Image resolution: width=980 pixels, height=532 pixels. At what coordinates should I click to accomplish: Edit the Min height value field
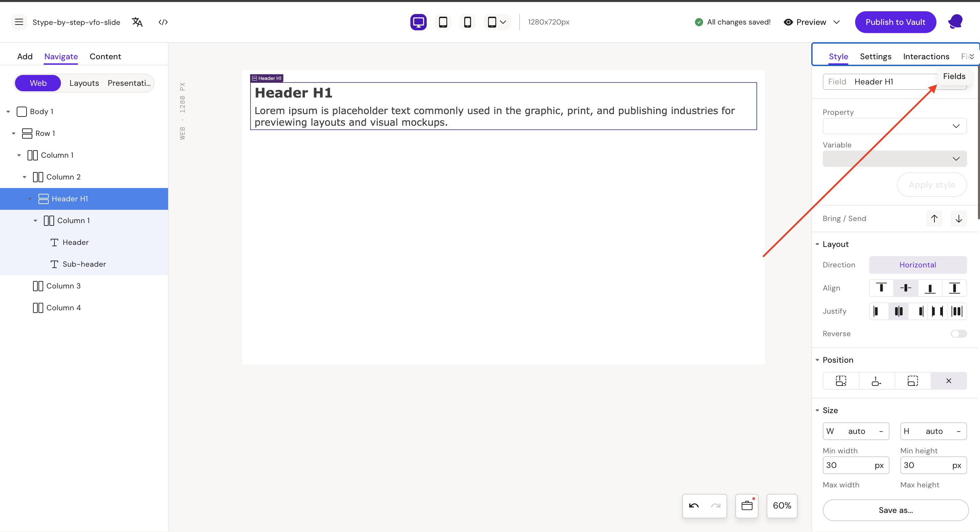[x=934, y=465]
